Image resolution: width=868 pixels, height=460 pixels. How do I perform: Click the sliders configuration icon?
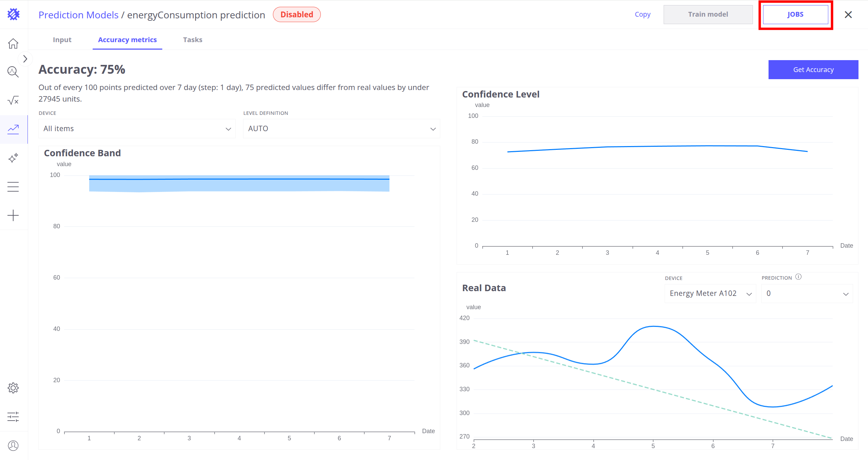(x=13, y=417)
